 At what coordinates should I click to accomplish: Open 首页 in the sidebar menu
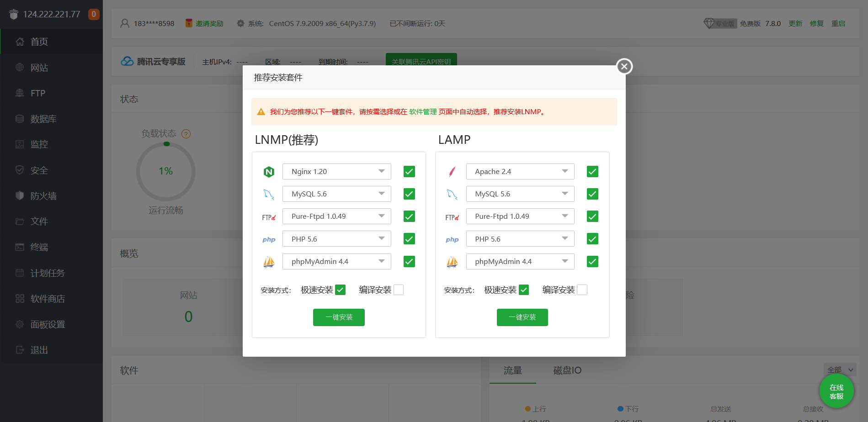coord(51,42)
